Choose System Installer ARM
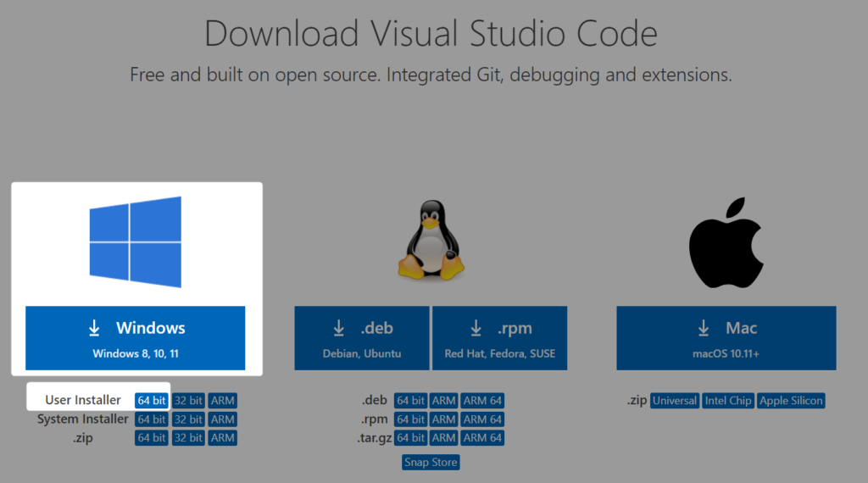 [x=223, y=419]
